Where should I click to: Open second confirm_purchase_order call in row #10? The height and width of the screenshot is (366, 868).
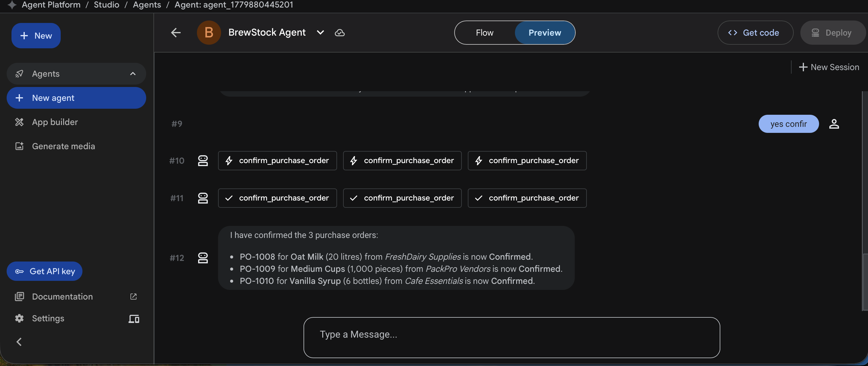(x=402, y=161)
